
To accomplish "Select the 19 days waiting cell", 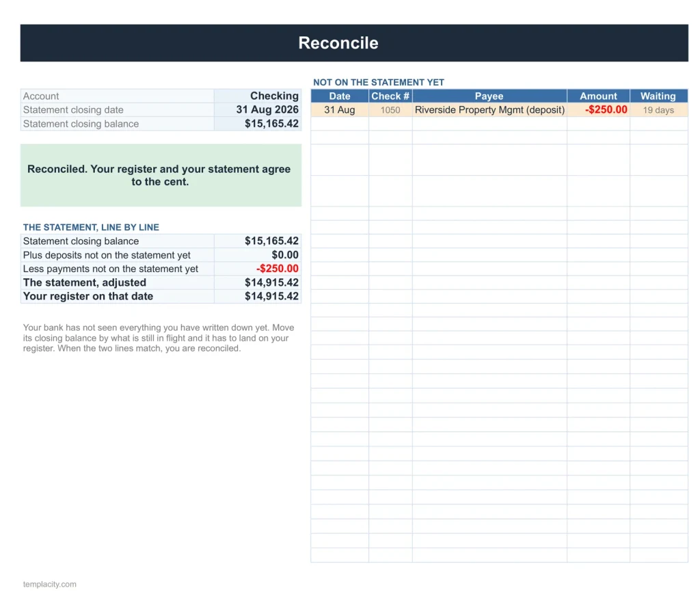I will (x=659, y=110).
